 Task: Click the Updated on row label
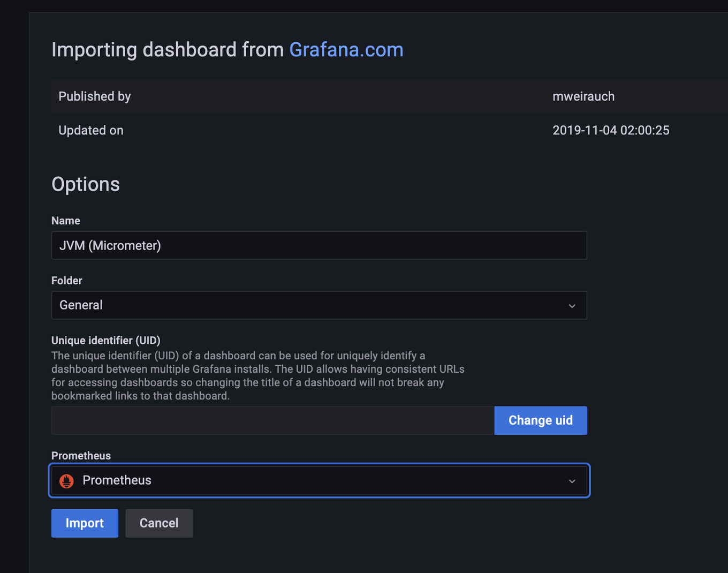point(91,131)
